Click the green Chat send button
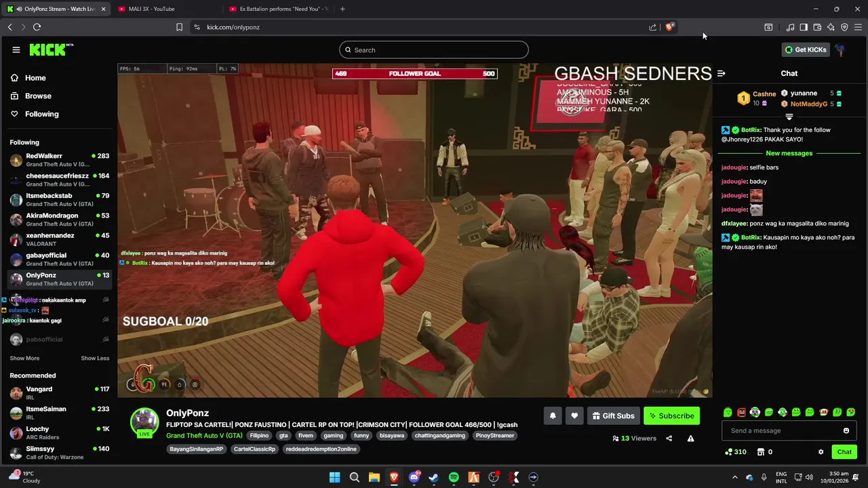868x488 pixels. [x=844, y=452]
